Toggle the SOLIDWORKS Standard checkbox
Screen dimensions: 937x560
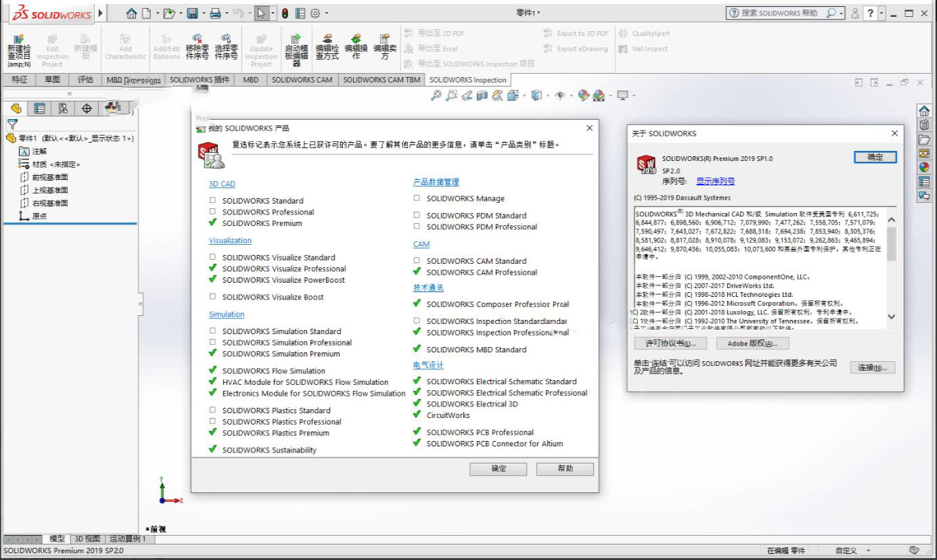coord(212,200)
